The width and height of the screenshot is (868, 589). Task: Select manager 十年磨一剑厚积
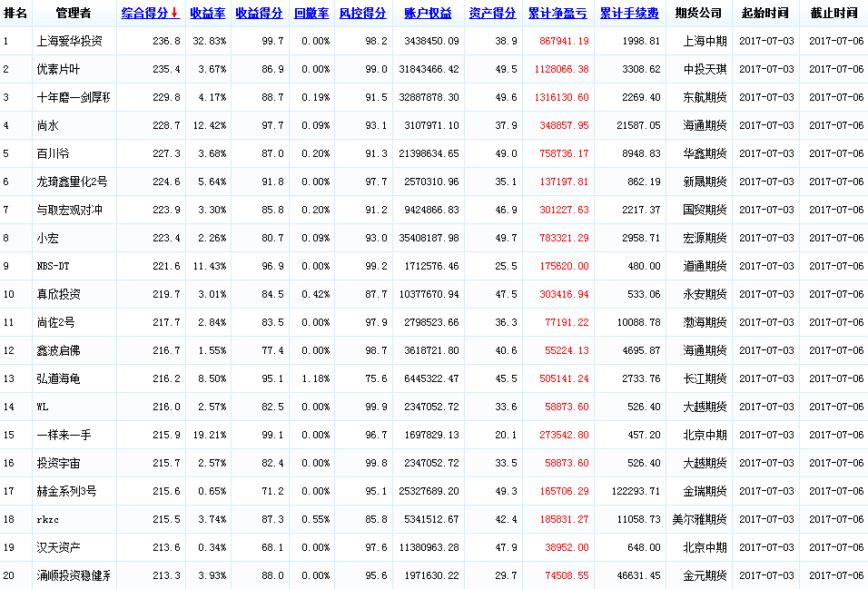[x=74, y=97]
